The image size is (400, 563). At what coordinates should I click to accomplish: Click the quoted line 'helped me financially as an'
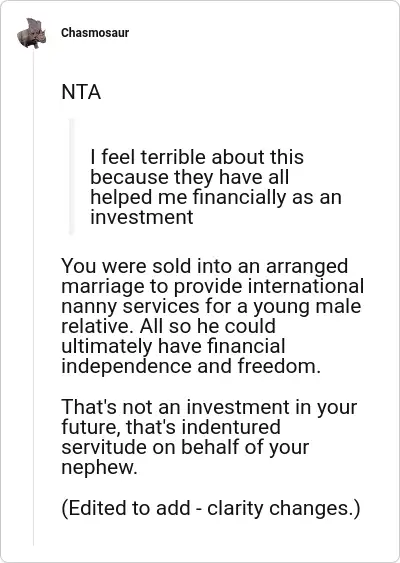(215, 197)
